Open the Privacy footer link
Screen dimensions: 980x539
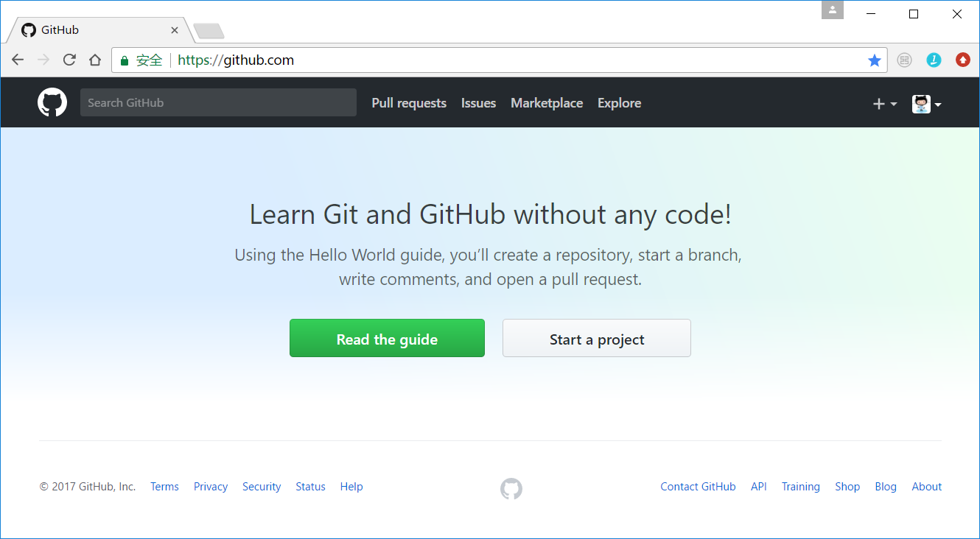[x=211, y=487]
